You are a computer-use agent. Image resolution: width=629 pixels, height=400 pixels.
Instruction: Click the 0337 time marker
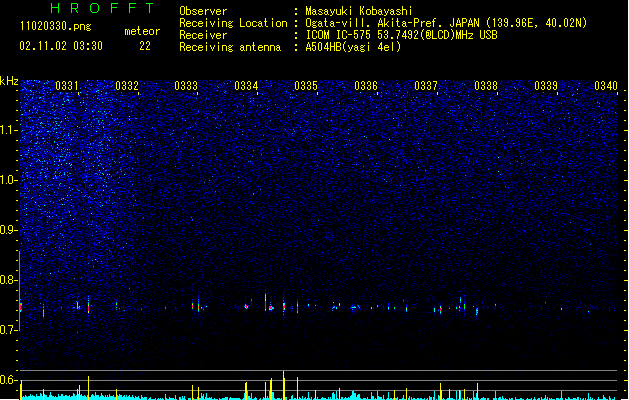pyautogui.click(x=426, y=86)
